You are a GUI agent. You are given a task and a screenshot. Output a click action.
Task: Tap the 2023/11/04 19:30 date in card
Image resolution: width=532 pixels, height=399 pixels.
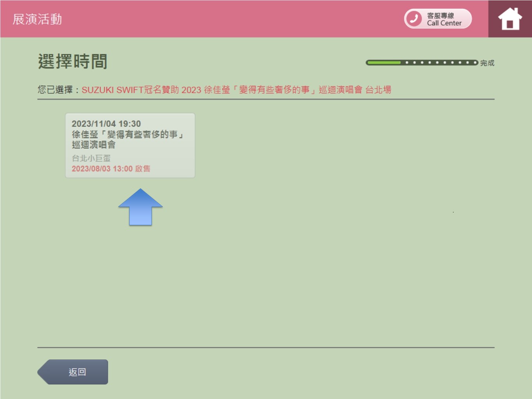click(106, 124)
